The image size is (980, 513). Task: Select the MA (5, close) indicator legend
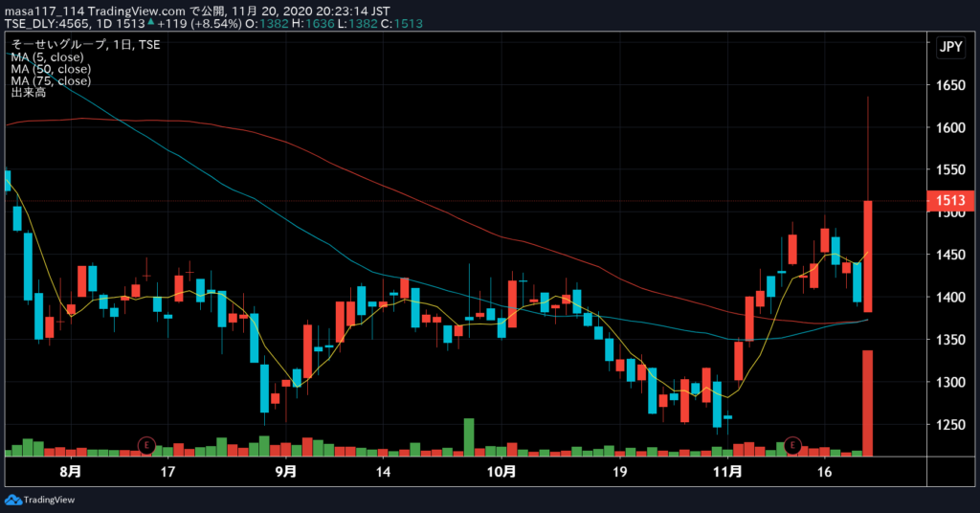click(47, 56)
